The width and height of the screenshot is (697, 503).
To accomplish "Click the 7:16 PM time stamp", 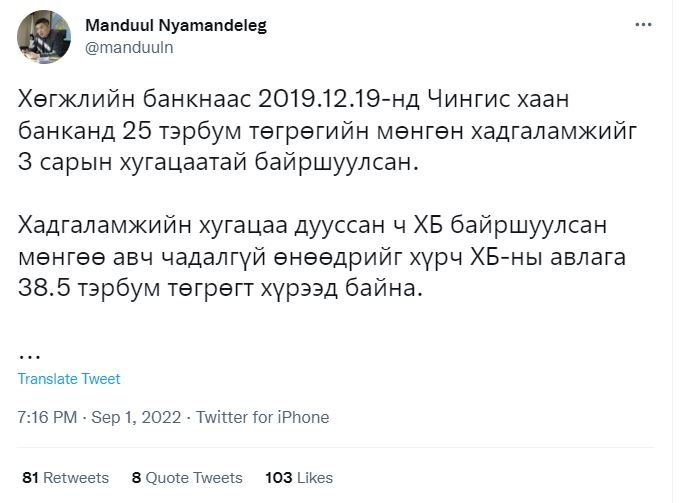I will click(47, 417).
